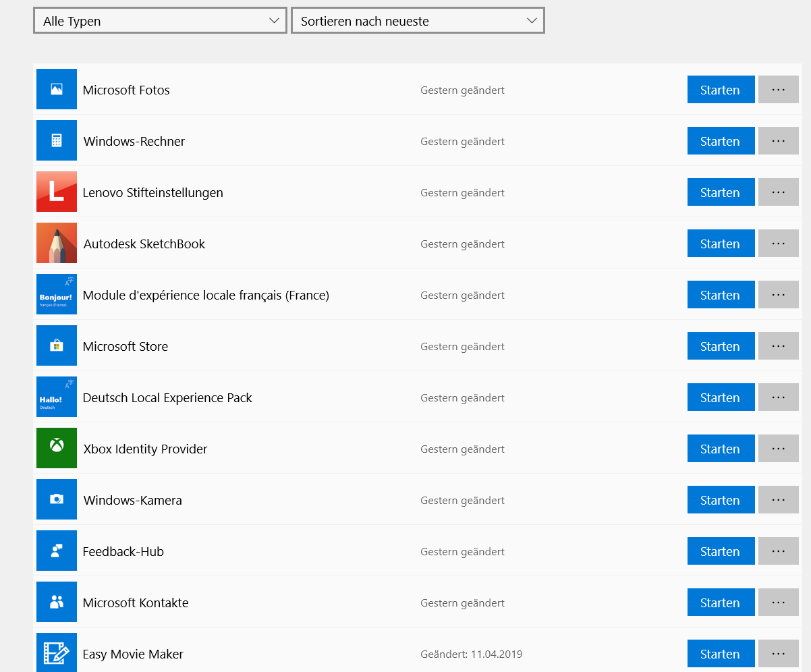Click the Windows-Kamera camera icon
Image resolution: width=811 pixels, height=672 pixels.
57,499
